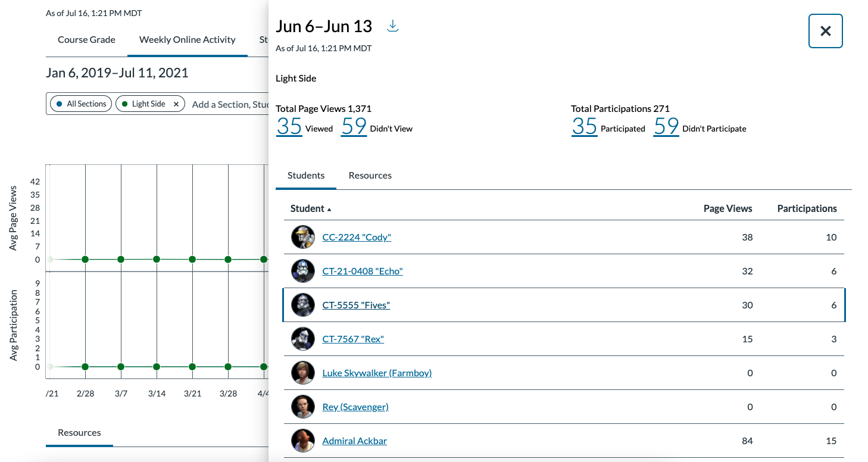Sort table by Student column
The width and height of the screenshot is (868, 462).
[310, 208]
